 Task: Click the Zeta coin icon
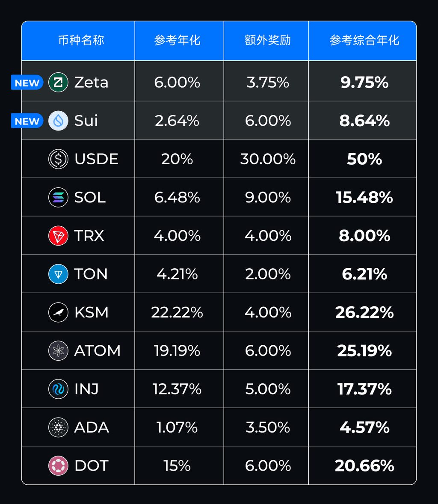pos(58,82)
